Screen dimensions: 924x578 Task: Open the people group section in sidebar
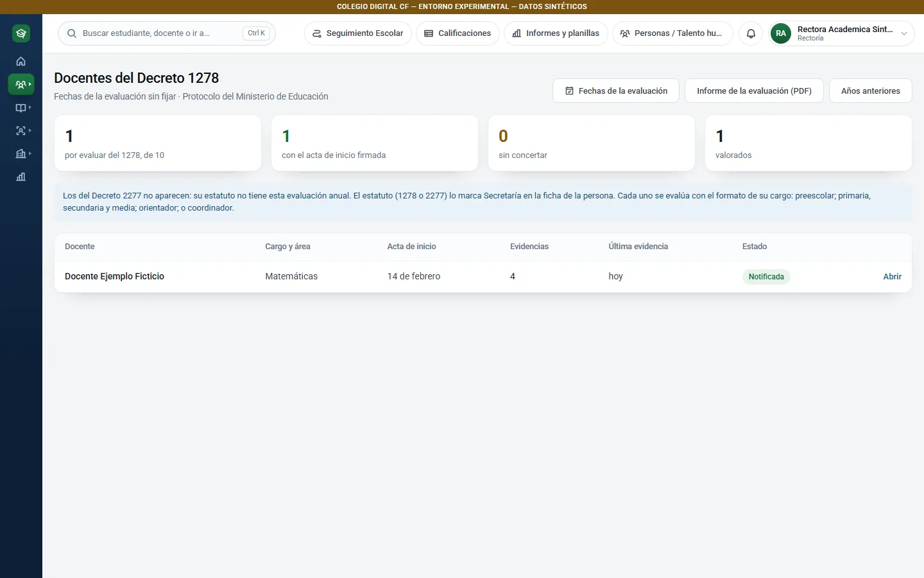(21, 84)
